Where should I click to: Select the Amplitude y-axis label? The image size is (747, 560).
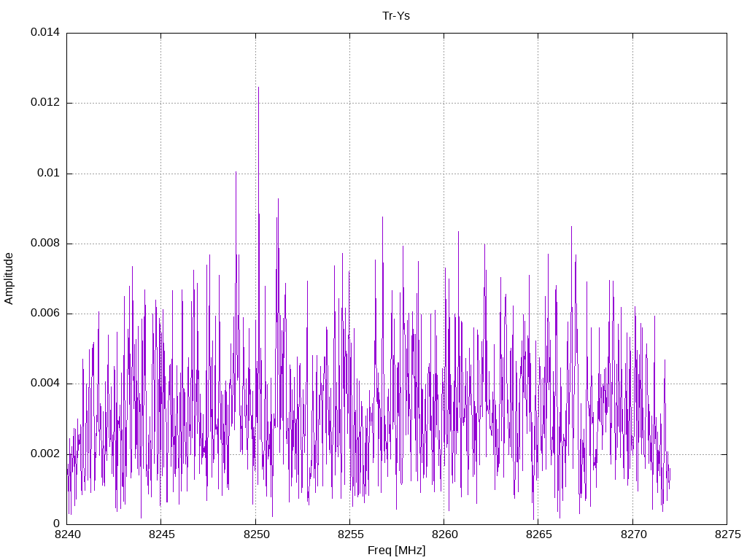click(x=9, y=279)
